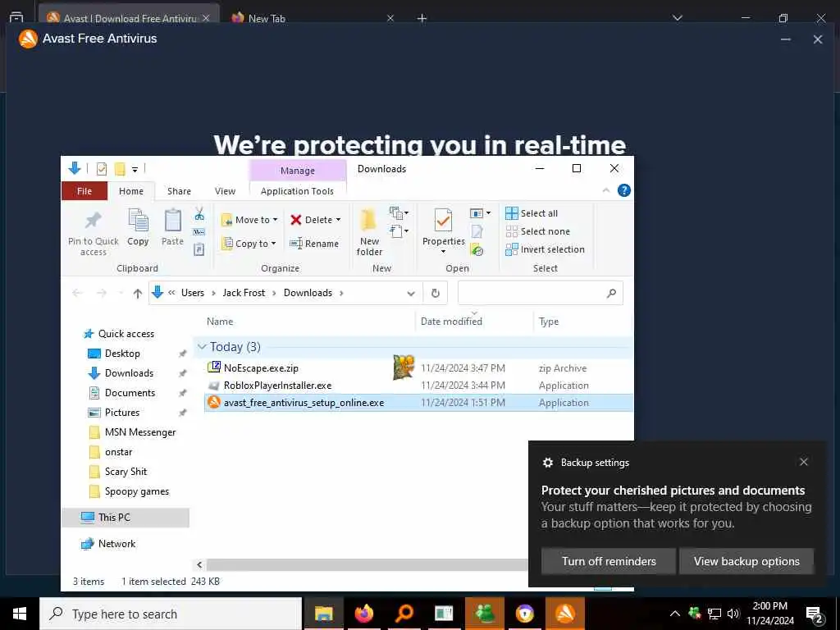Screen dimensions: 840x630
Task: Click the File Explorer taskbar icon
Action: click(x=323, y=614)
